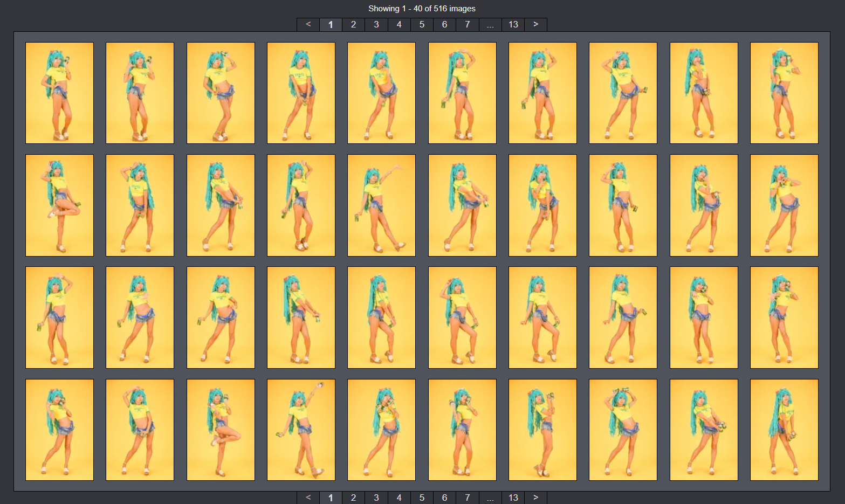
Task: Open second thumbnail in the first row
Action: pyautogui.click(x=140, y=93)
